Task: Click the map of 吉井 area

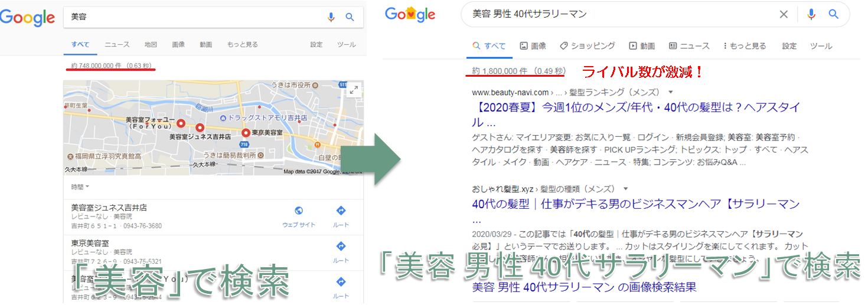Action: coord(213,128)
